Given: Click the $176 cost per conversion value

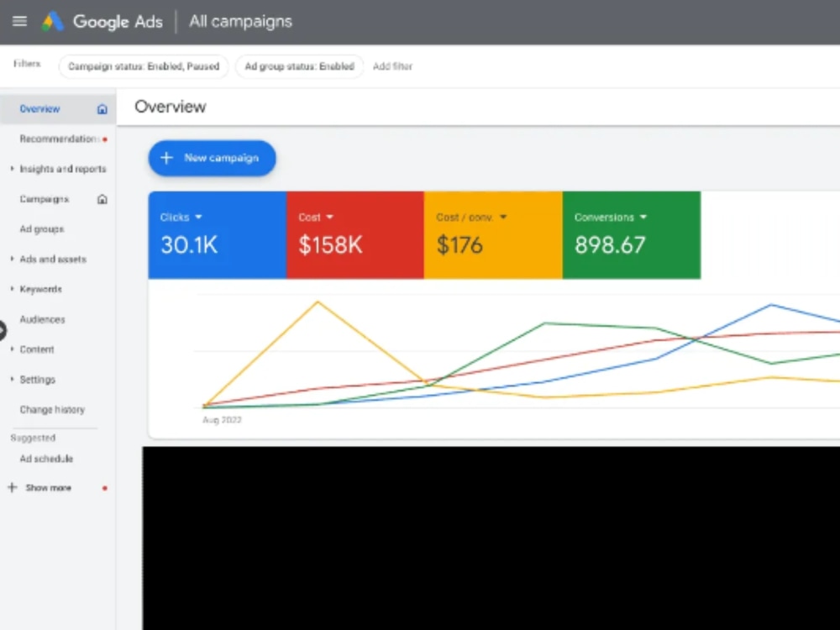Looking at the screenshot, I should tap(459, 244).
